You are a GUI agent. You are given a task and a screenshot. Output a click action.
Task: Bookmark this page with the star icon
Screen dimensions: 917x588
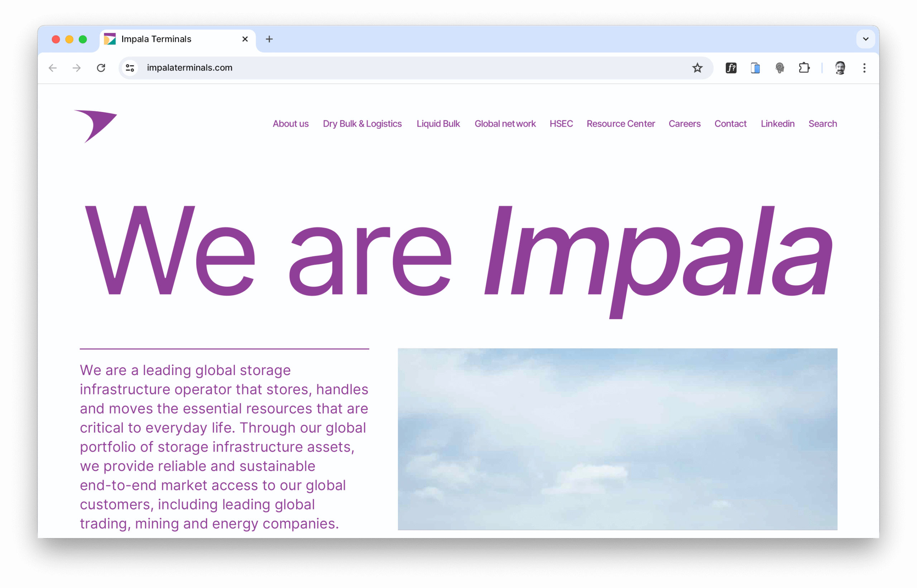(697, 68)
